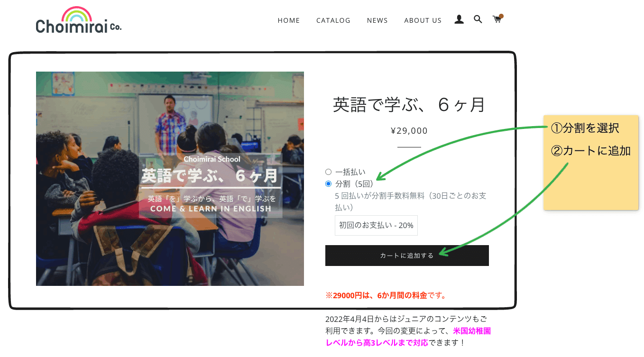Open the account login icon
Image resolution: width=644 pixels, height=357 pixels.
459,19
